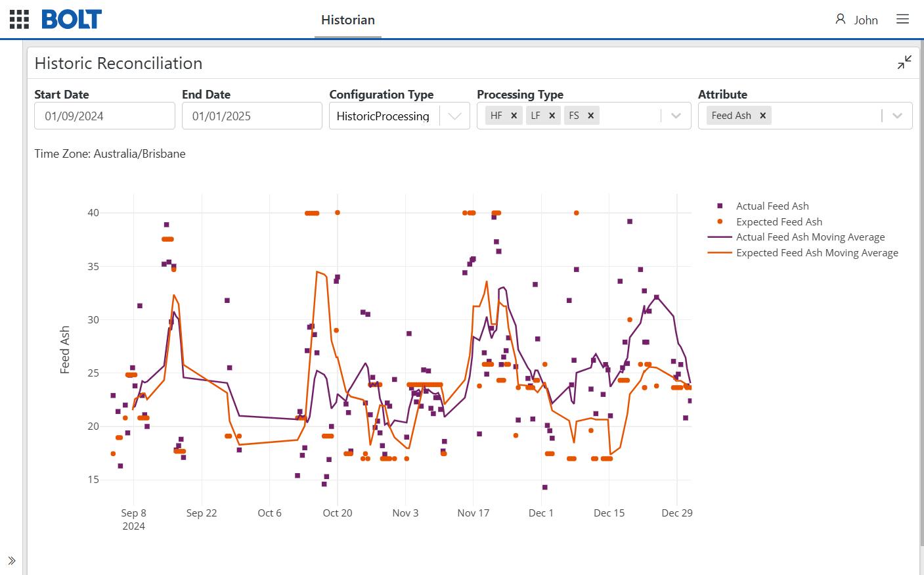The height and width of the screenshot is (575, 924).
Task: Open the Attribute dropdown arrow
Action: click(897, 116)
